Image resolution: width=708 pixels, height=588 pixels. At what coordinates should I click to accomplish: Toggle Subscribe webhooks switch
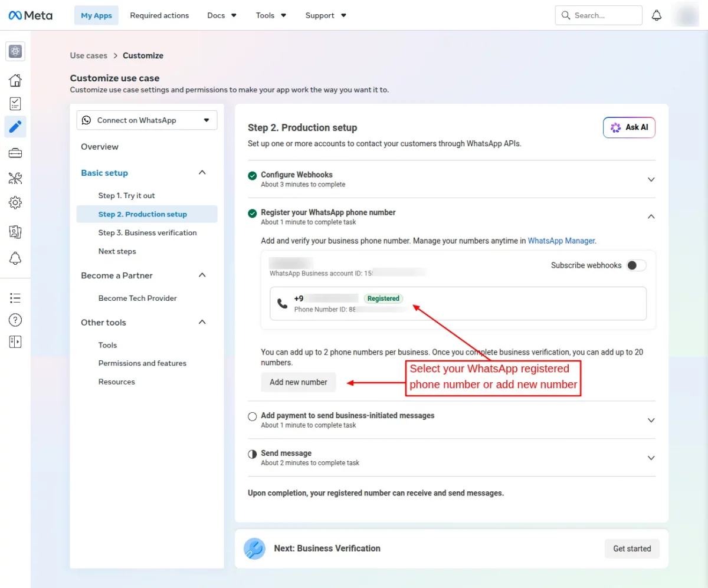point(636,265)
